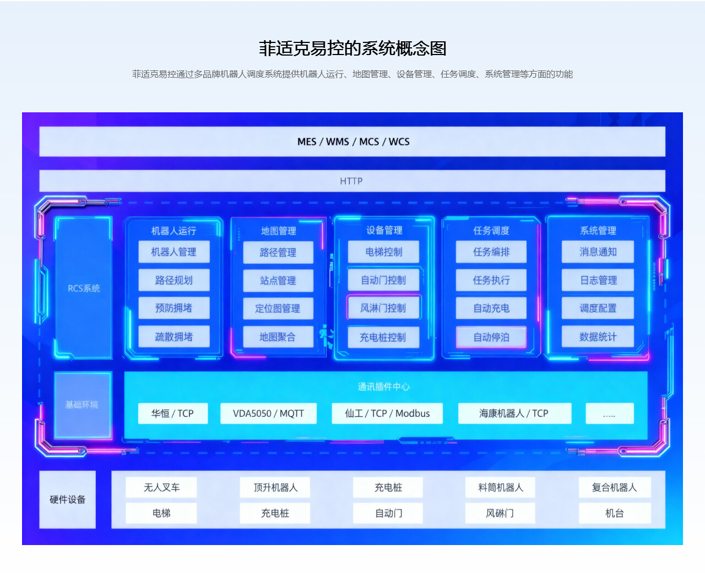705x588 pixels.
Task: Click the 站点管理 box
Action: click(x=278, y=280)
